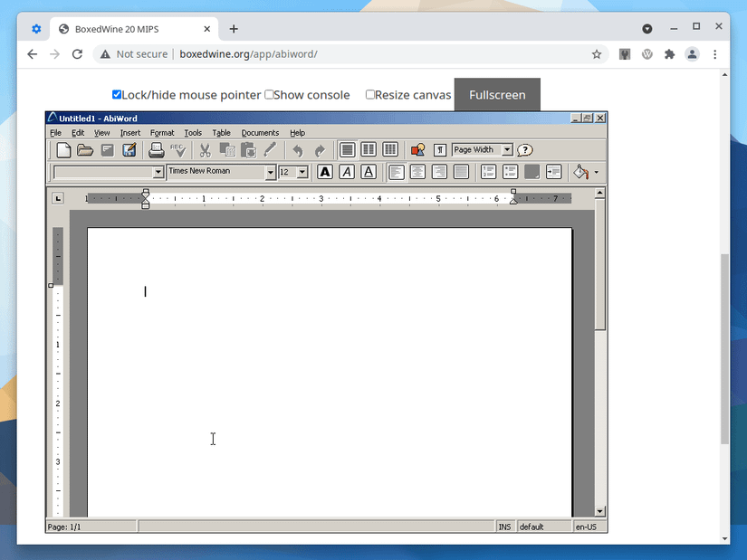
Task: Run spell check from the toolbar
Action: click(x=178, y=150)
